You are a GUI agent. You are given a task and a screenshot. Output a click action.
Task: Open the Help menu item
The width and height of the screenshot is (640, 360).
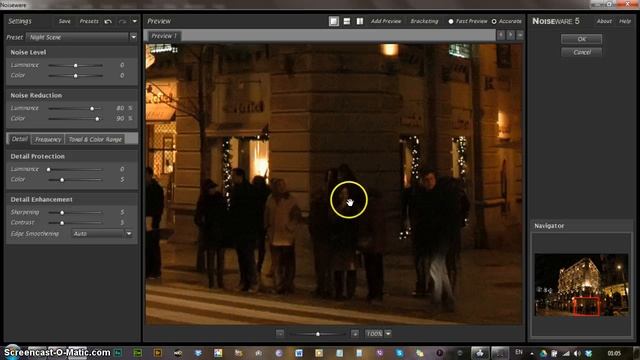(x=625, y=21)
